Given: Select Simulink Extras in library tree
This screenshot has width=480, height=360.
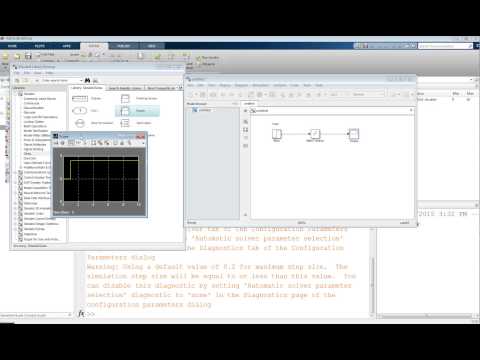Looking at the screenshot, I should point(34,229).
